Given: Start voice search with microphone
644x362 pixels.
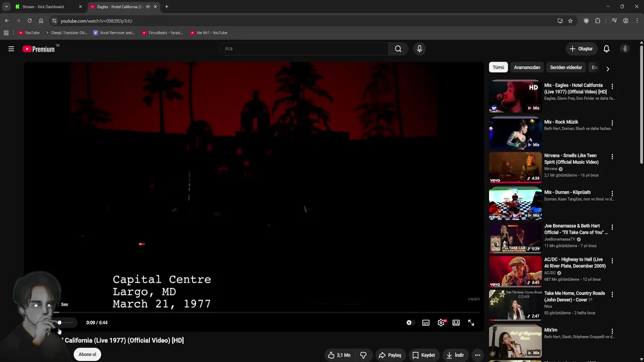Looking at the screenshot, I should (x=419, y=49).
